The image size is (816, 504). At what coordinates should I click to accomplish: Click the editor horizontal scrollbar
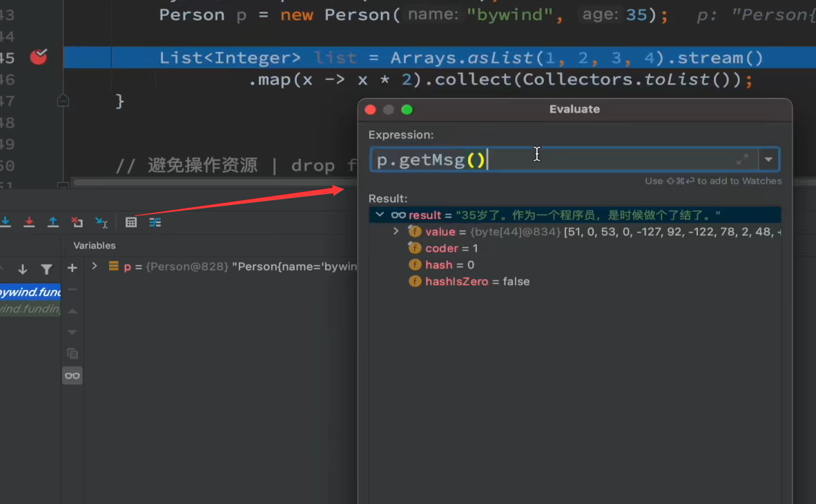[215, 182]
